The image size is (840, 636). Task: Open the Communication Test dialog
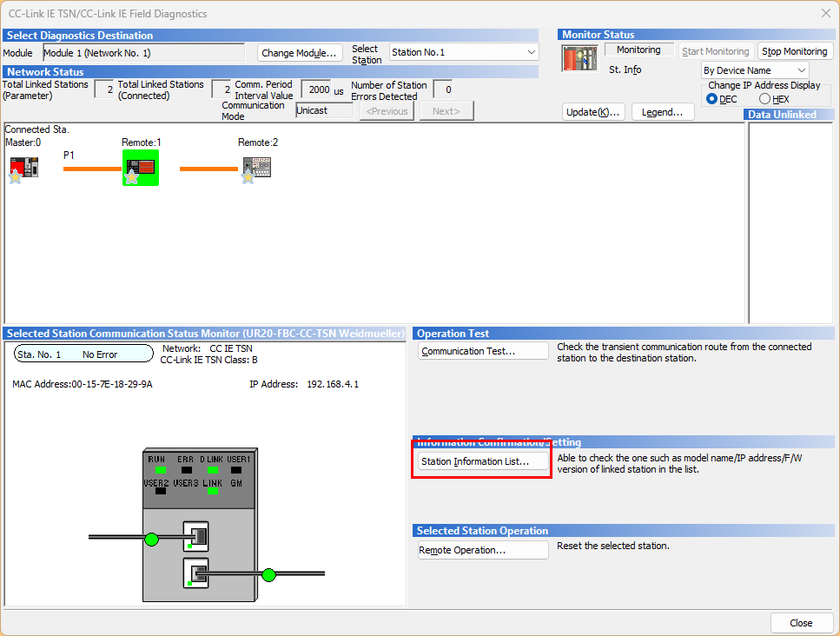pos(484,351)
